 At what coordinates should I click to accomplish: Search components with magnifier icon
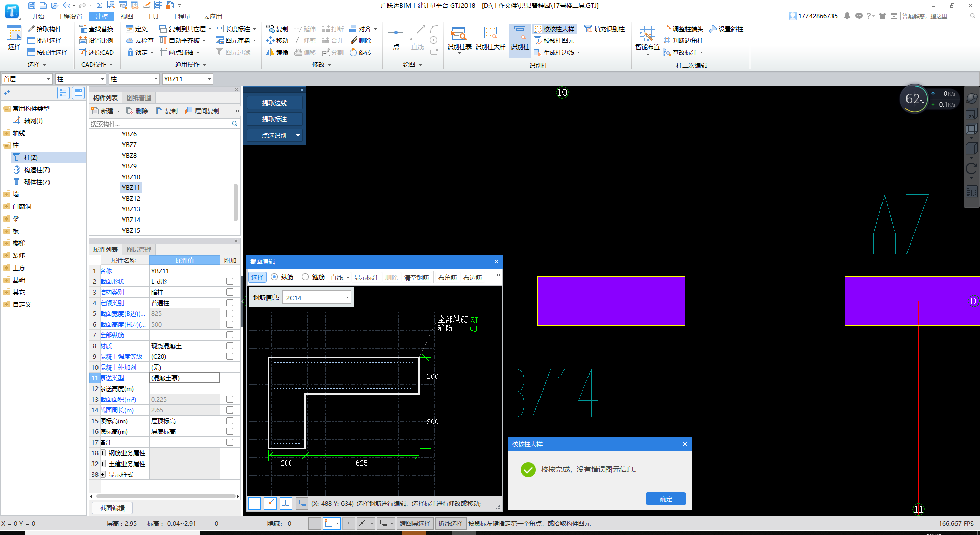235,124
